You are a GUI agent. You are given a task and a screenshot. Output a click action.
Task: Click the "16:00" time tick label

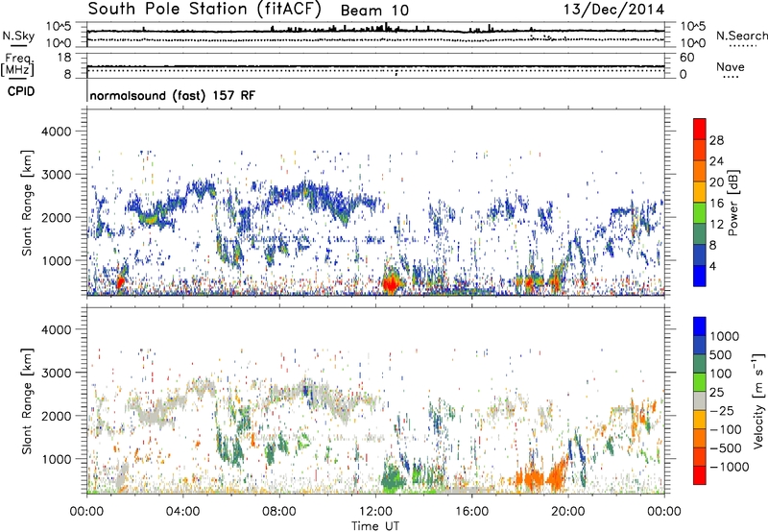(471, 512)
